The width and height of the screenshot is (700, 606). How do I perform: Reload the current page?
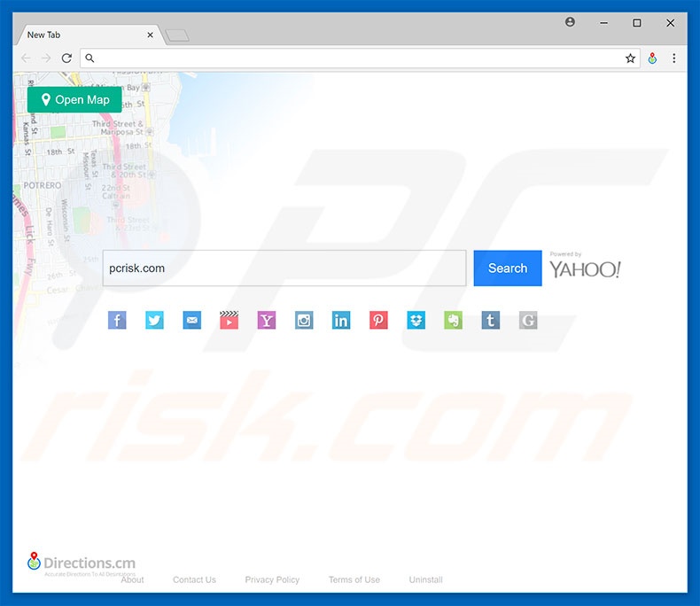click(x=67, y=58)
